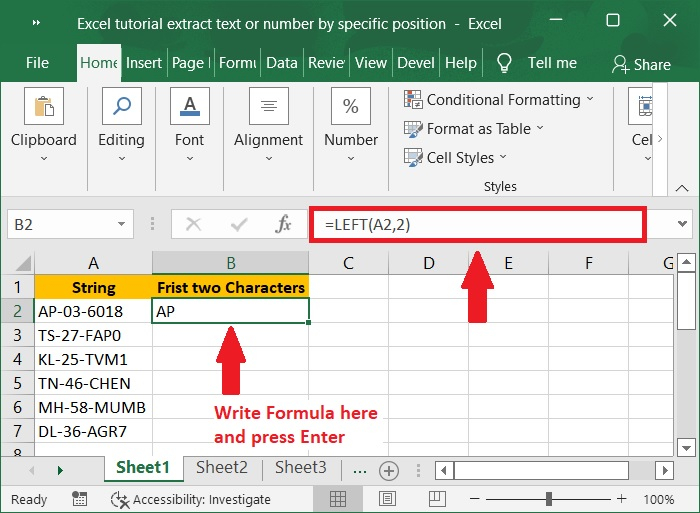Click the zoom slider handle
Image resolution: width=700 pixels, height=513 pixels.
[x=549, y=499]
